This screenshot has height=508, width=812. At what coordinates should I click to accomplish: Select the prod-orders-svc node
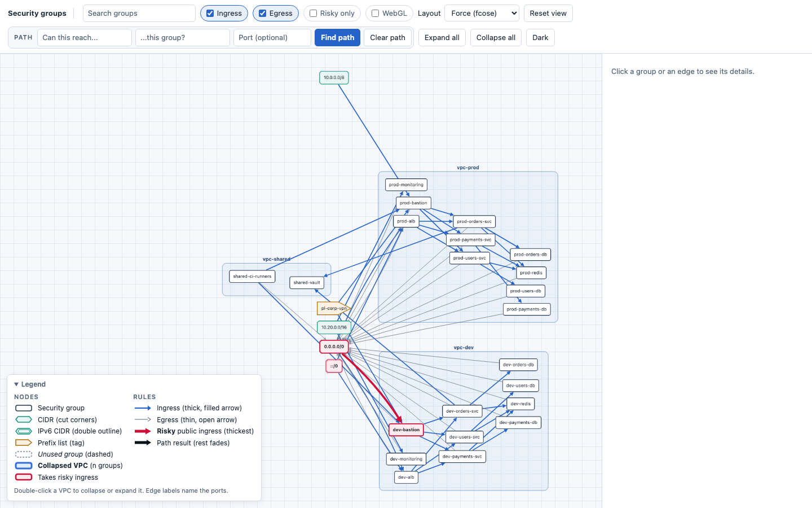pyautogui.click(x=474, y=221)
